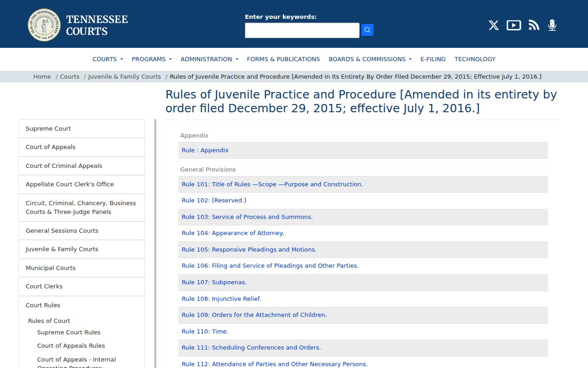The image size is (588, 368).
Task: Expand the Boards & Commissions dropdown
Action: tap(370, 59)
